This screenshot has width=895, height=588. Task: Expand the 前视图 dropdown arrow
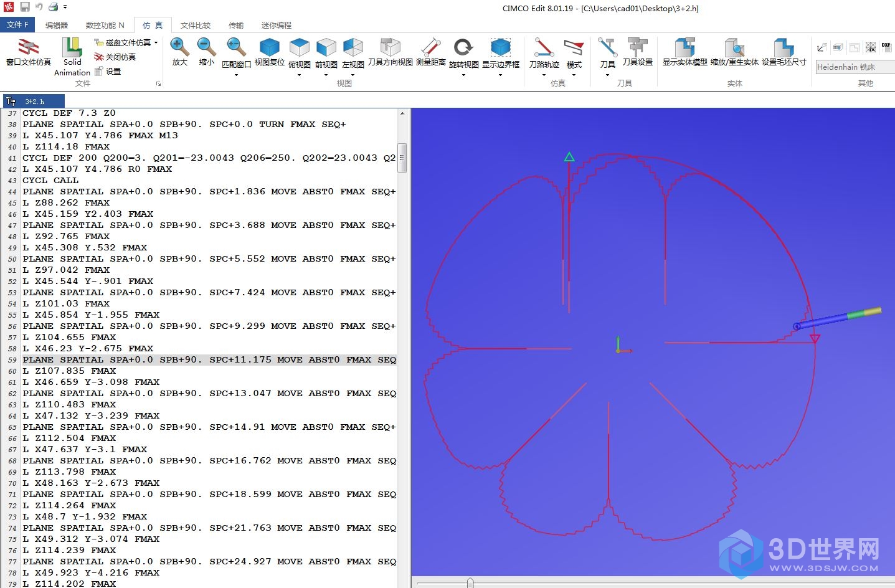326,75
